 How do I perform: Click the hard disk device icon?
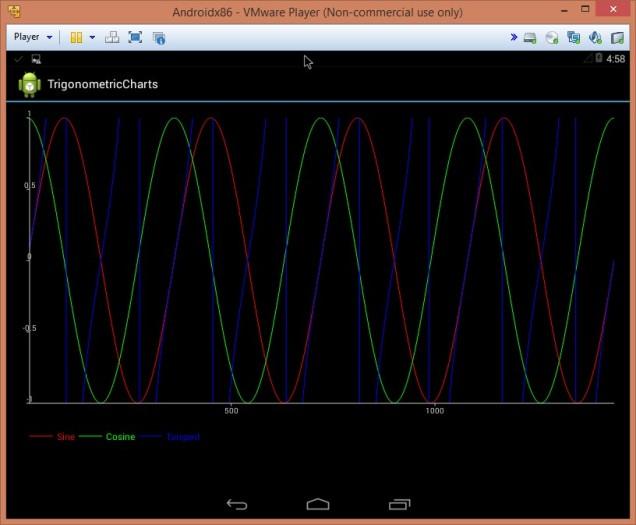[x=530, y=37]
